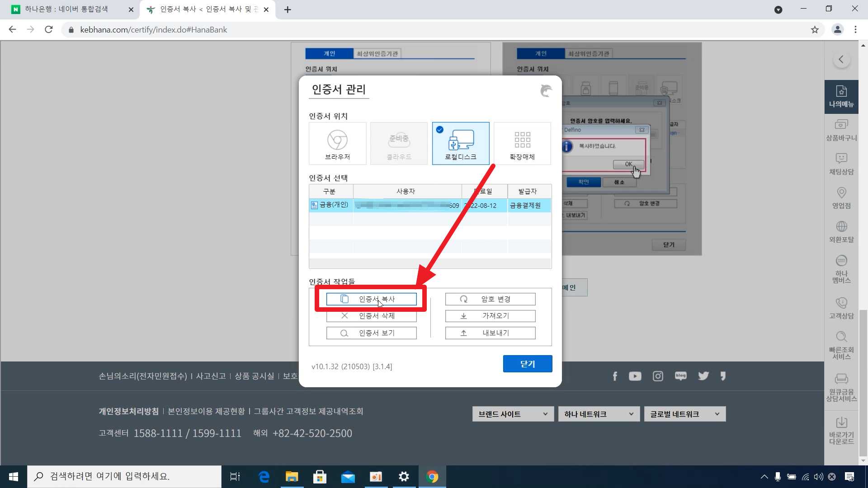Open 채팅상담 chat icon
868x488 pixels.
841,164
